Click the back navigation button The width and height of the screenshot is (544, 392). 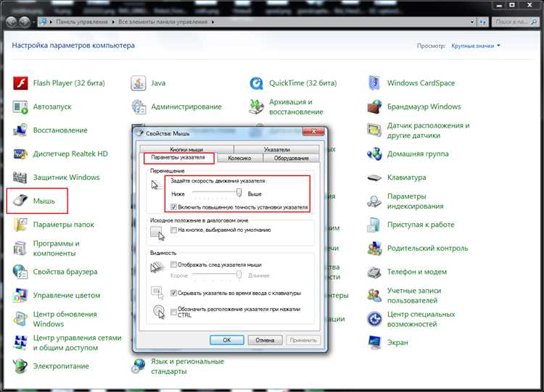coord(12,22)
